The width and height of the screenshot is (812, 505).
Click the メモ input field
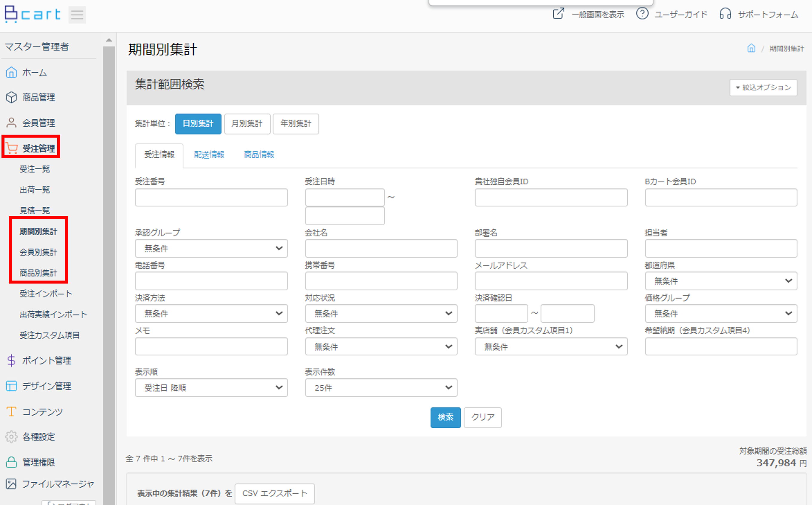coord(211,346)
